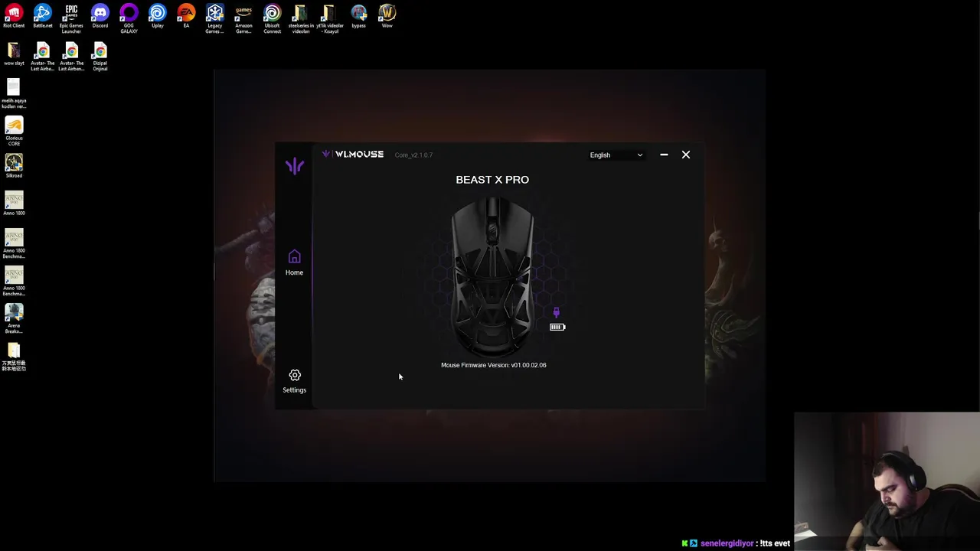Viewport: 980px width, 551px height.
Task: Select the Glorious CORE desktop icon
Action: (x=14, y=132)
